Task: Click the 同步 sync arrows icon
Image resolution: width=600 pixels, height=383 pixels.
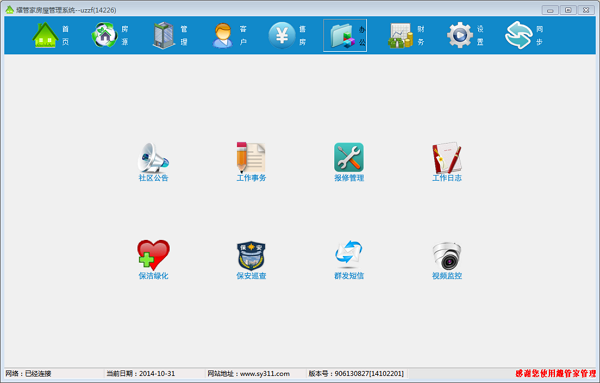Action: tap(519, 35)
